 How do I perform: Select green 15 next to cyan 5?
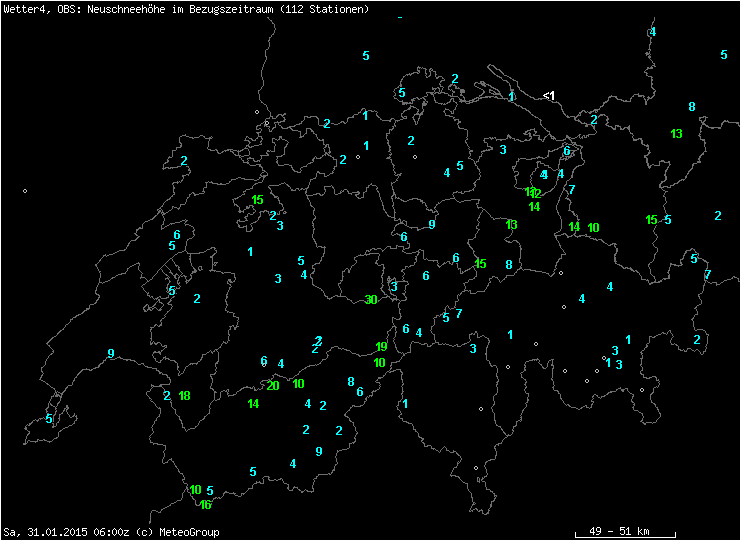click(651, 220)
